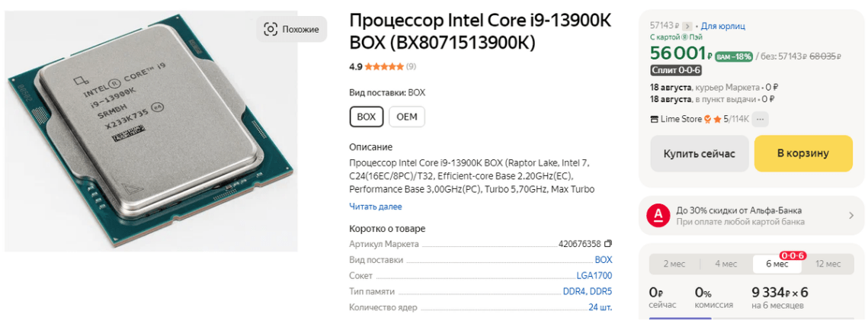Image resolution: width=868 pixels, height=321 pixels.
Task: Expand the Alfa-Bank discount offer chevron
Action: click(x=851, y=216)
